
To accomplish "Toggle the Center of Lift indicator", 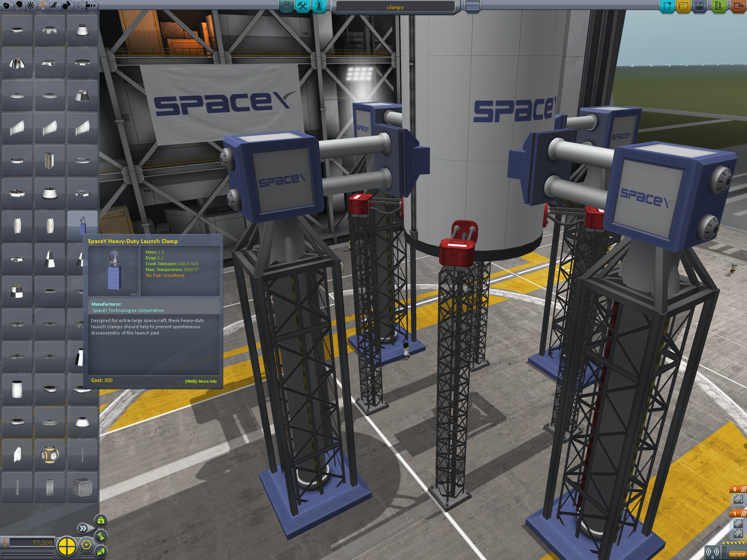I will coord(101,551).
